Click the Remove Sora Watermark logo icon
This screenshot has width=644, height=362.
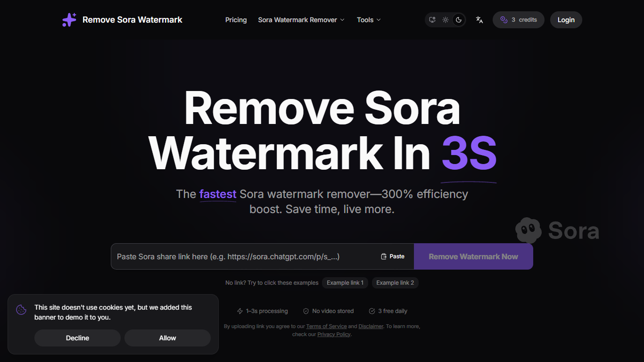pyautogui.click(x=69, y=19)
